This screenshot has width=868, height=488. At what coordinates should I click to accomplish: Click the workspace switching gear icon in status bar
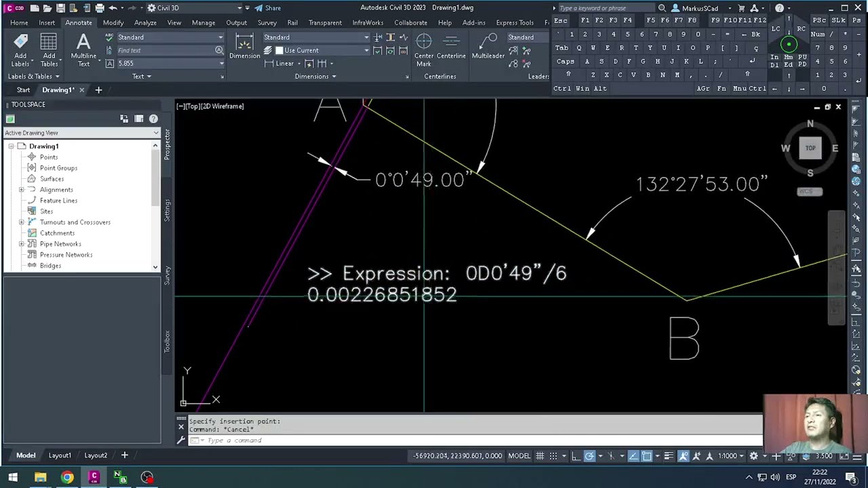coord(753,455)
